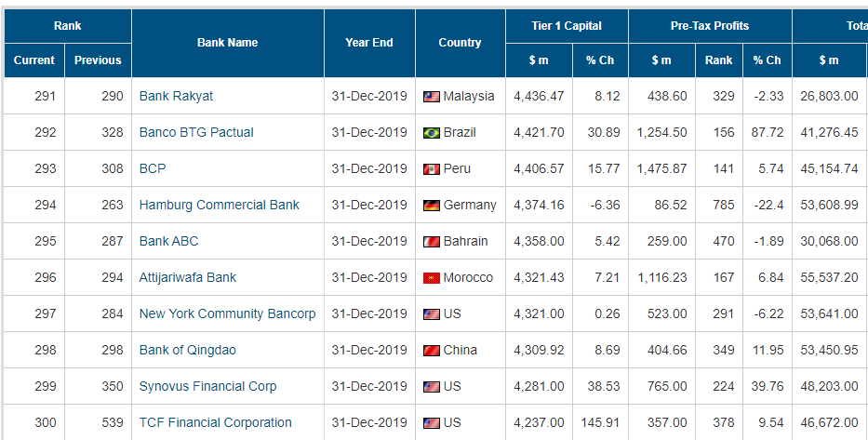
Task: Click country name Morocco
Action: point(468,277)
